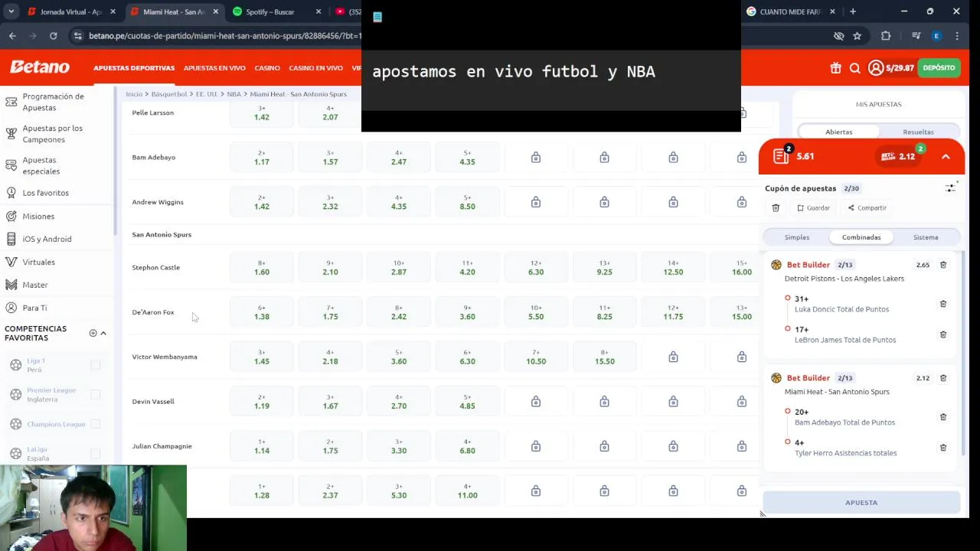Pick De'Aaron Fox 8+ odds 2.42
Screen dimensions: 980x551
coord(399,312)
